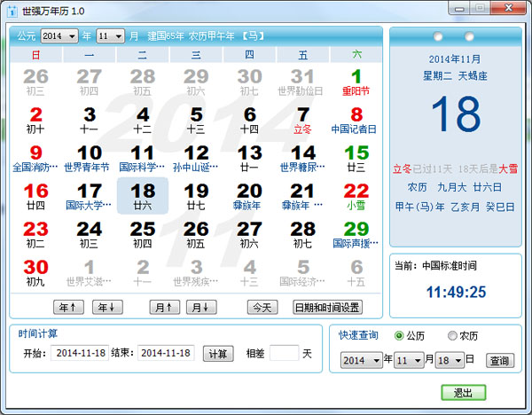Click the 日 Sunday column header
This screenshot has height=415, width=532.
click(36, 55)
